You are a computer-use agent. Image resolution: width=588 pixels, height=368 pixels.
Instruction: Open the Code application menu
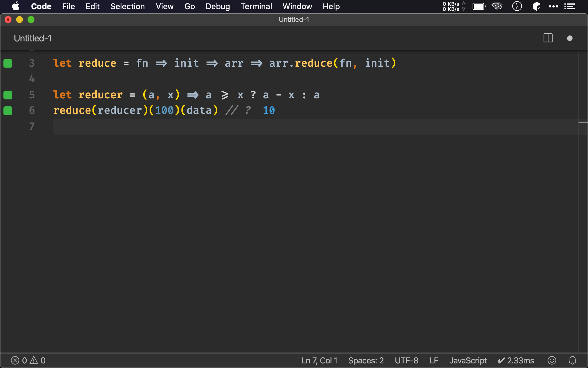click(x=41, y=6)
